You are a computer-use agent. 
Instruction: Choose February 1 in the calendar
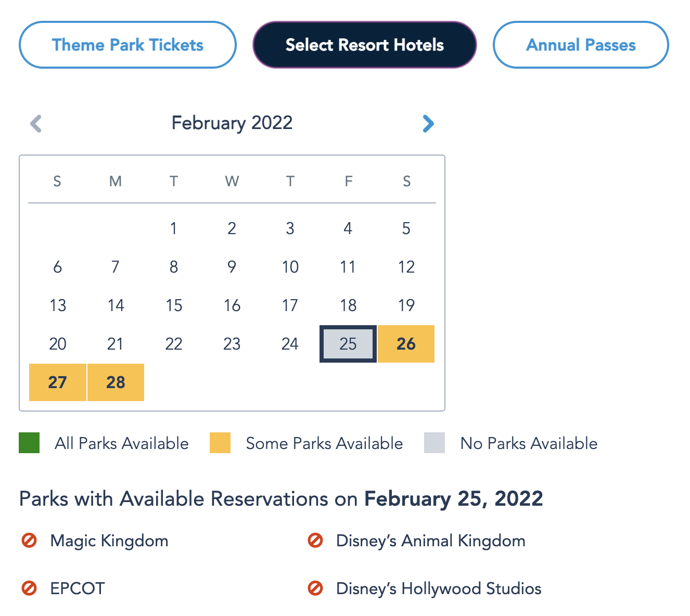tap(174, 228)
